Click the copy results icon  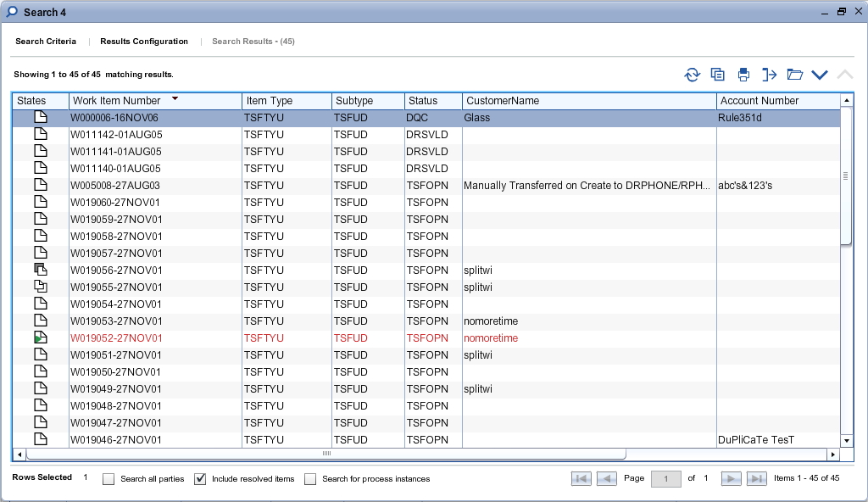pos(718,75)
